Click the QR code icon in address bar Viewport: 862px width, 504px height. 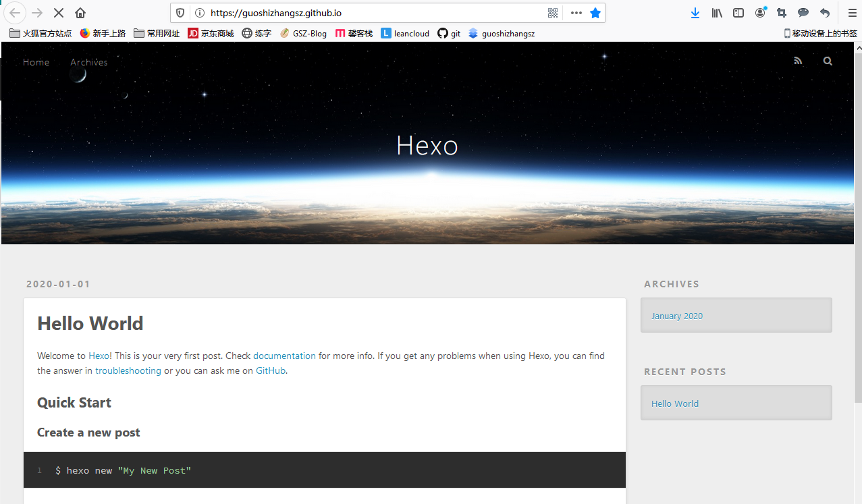click(553, 13)
